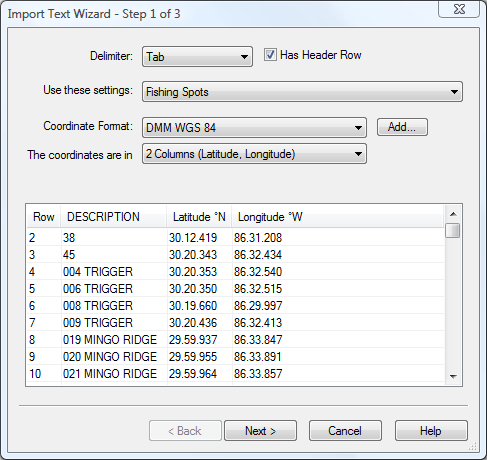The image size is (487, 460).
Task: Select the row with description 45
Action: (x=235, y=255)
